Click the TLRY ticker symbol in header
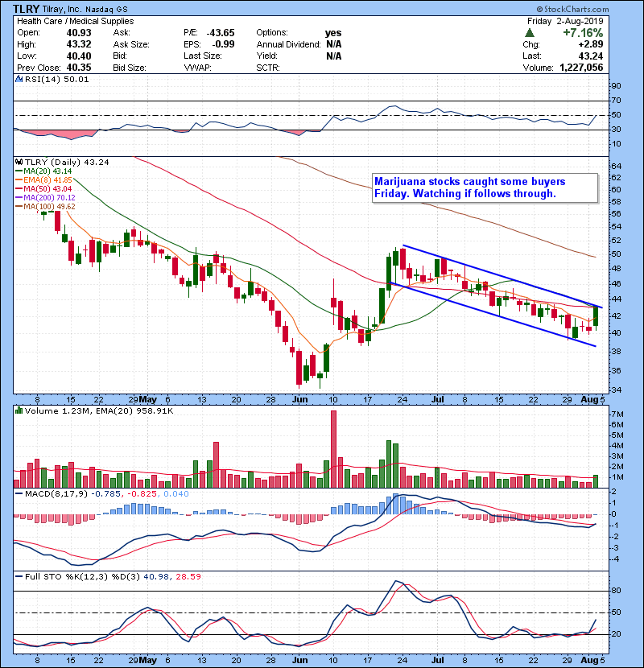Image resolution: width=644 pixels, height=668 pixels. pos(26,9)
